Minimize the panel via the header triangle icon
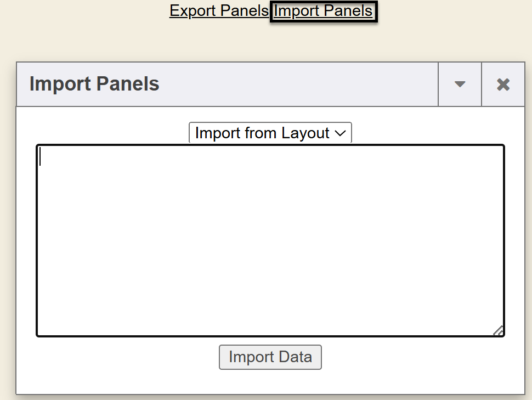The height and width of the screenshot is (400, 532). pyautogui.click(x=460, y=84)
